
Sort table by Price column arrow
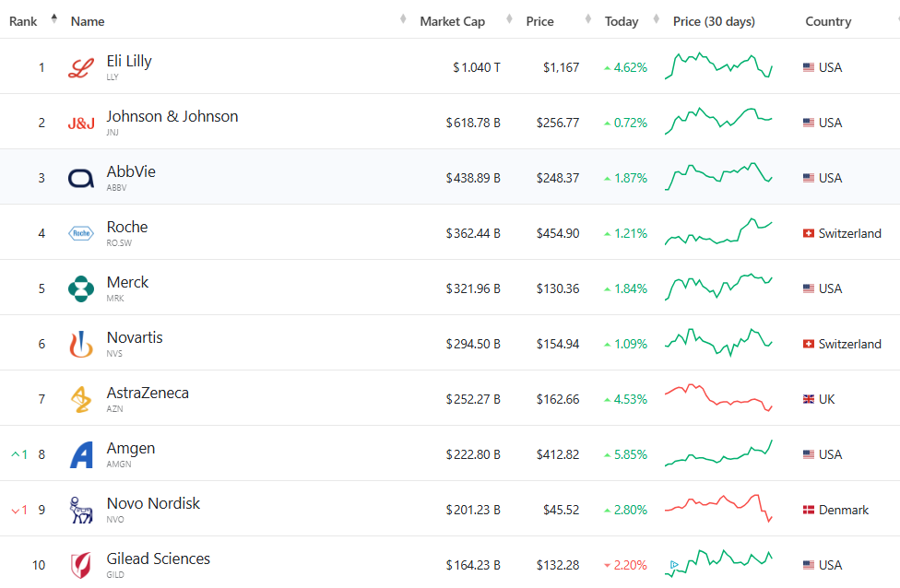pos(587,19)
